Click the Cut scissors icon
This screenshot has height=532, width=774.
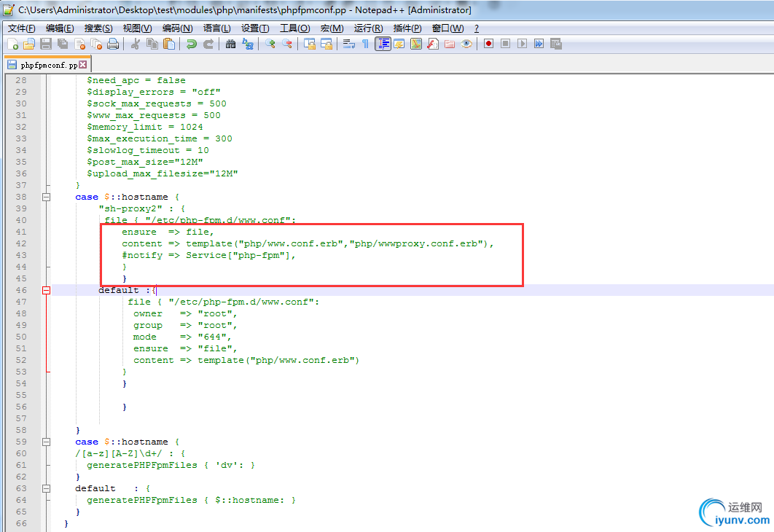(x=135, y=44)
